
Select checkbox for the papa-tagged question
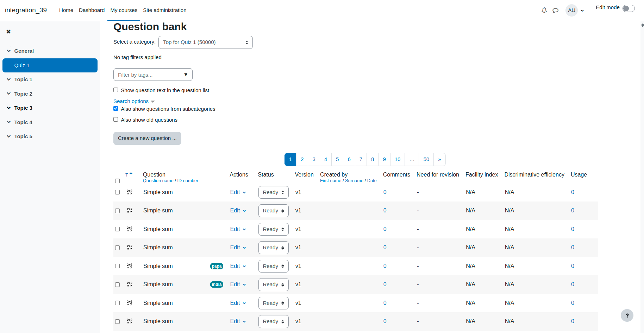coord(117,266)
